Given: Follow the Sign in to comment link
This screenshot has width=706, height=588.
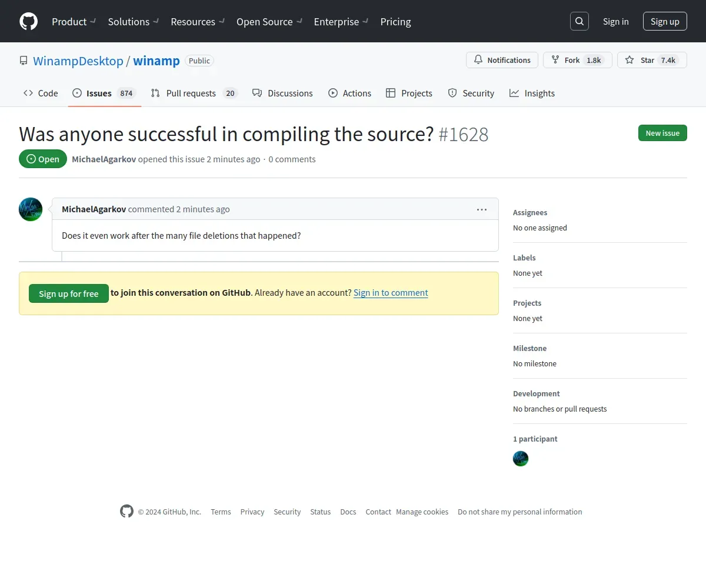Looking at the screenshot, I should tap(391, 293).
